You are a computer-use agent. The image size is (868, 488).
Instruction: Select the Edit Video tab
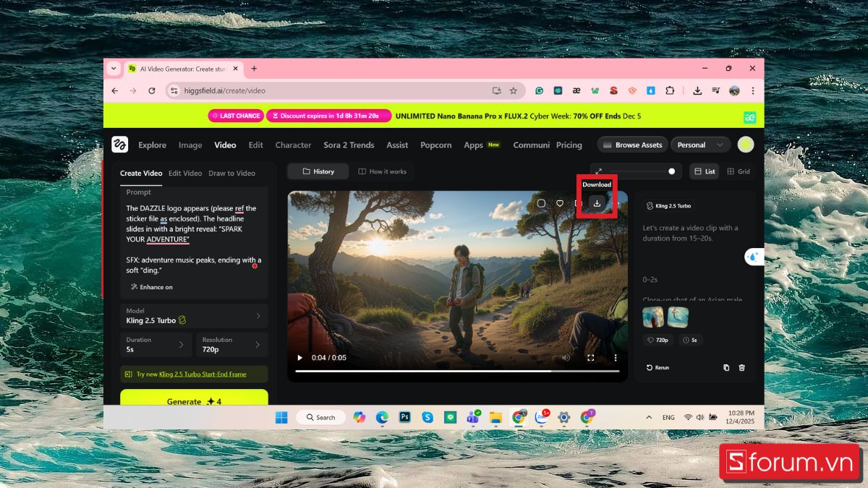[185, 174]
